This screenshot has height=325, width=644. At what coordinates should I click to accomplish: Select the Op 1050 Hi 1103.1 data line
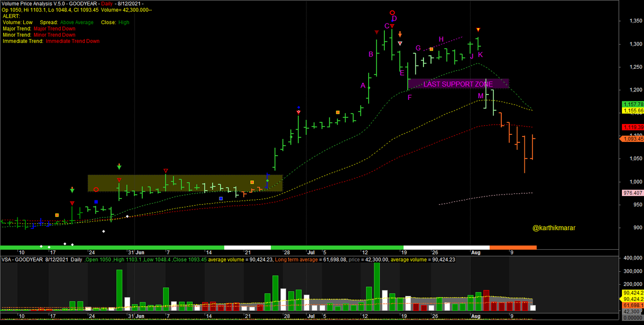coord(77,10)
